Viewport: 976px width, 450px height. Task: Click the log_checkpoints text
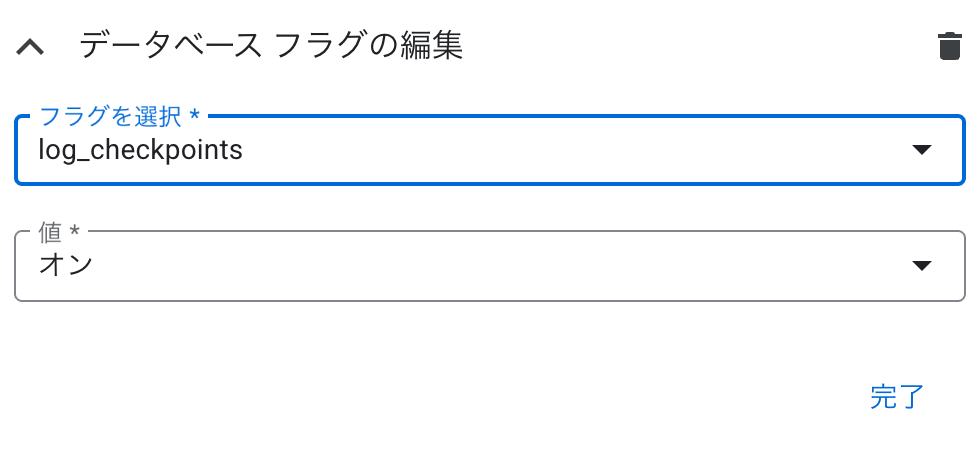(141, 150)
